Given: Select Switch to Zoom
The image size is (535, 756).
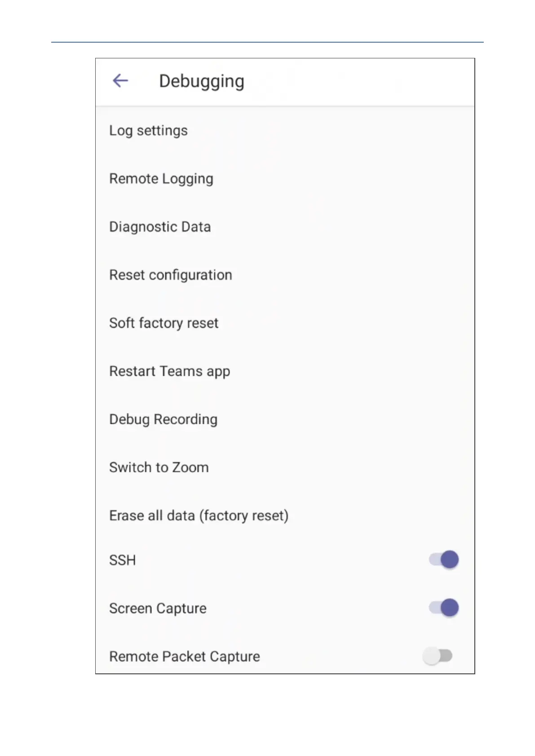Looking at the screenshot, I should tap(159, 467).
